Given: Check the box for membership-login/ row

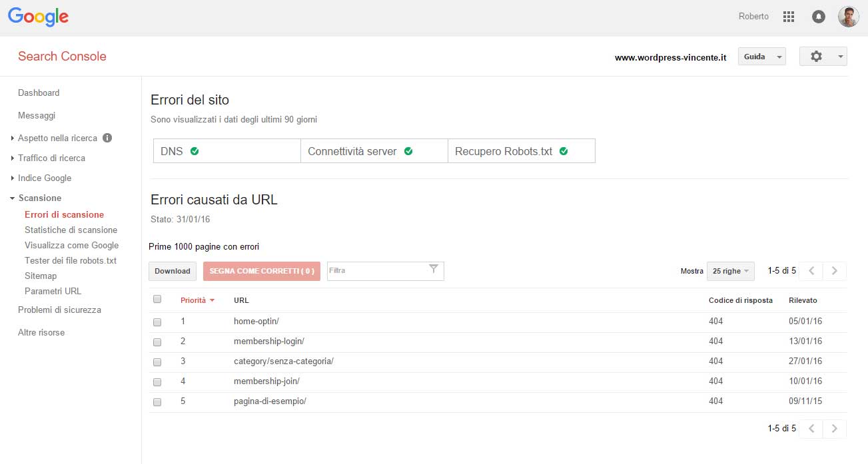Looking at the screenshot, I should click(x=157, y=342).
